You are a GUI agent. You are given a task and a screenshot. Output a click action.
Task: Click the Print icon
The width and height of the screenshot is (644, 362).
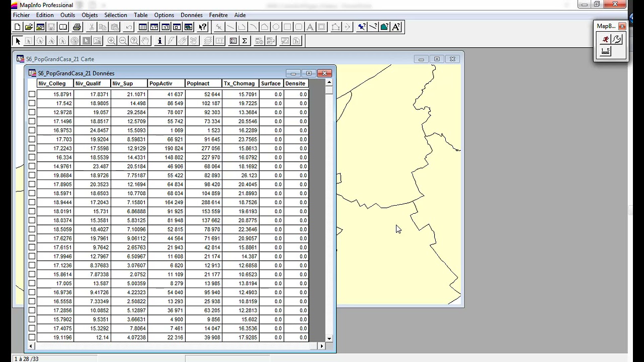click(x=77, y=27)
